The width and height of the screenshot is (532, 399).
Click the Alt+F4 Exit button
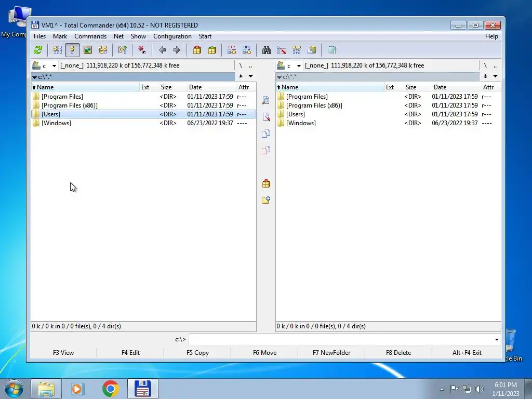pos(467,353)
